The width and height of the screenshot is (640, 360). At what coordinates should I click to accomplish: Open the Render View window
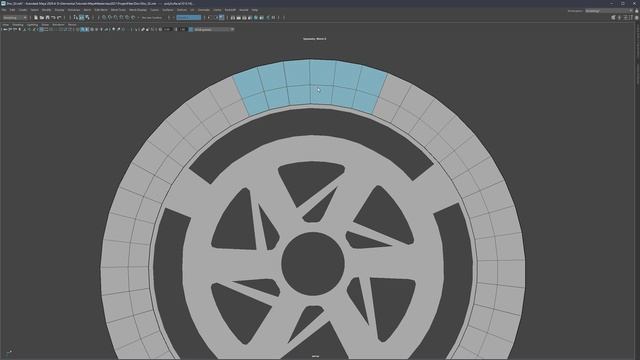pos(232,18)
